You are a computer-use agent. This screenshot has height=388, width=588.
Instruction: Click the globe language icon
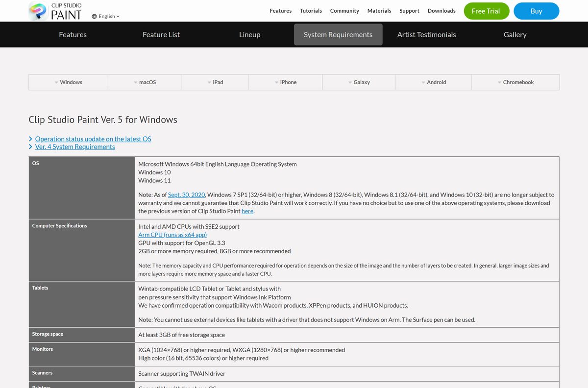click(x=94, y=16)
